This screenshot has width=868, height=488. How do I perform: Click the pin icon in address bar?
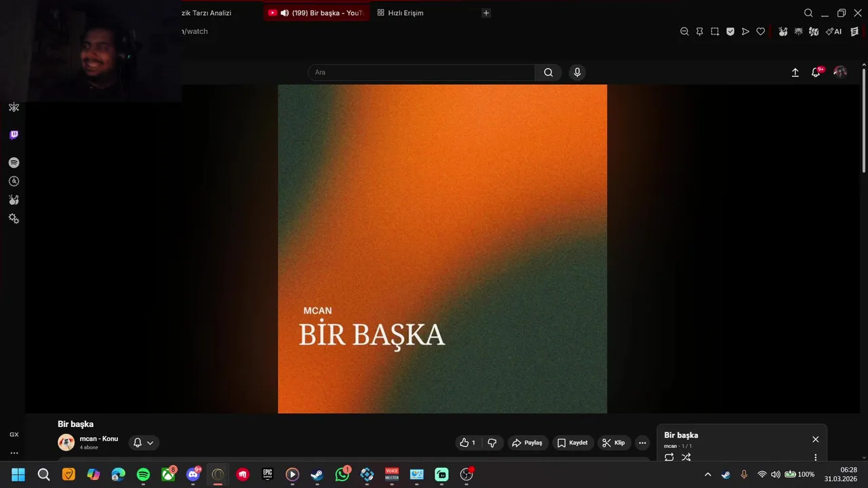point(699,32)
